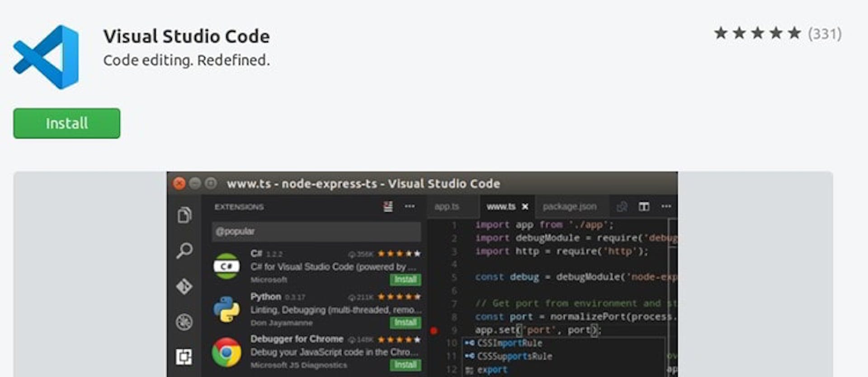
Task: Click the screenshot's red close window button
Action: pos(179,183)
